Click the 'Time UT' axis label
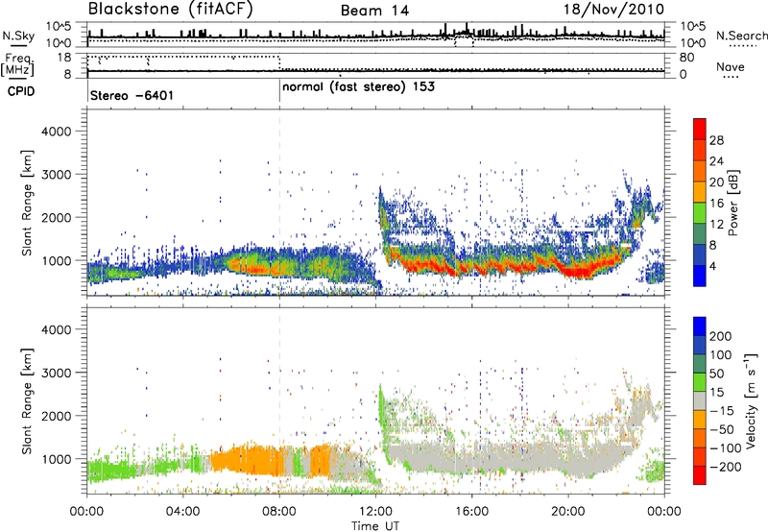 (x=375, y=526)
